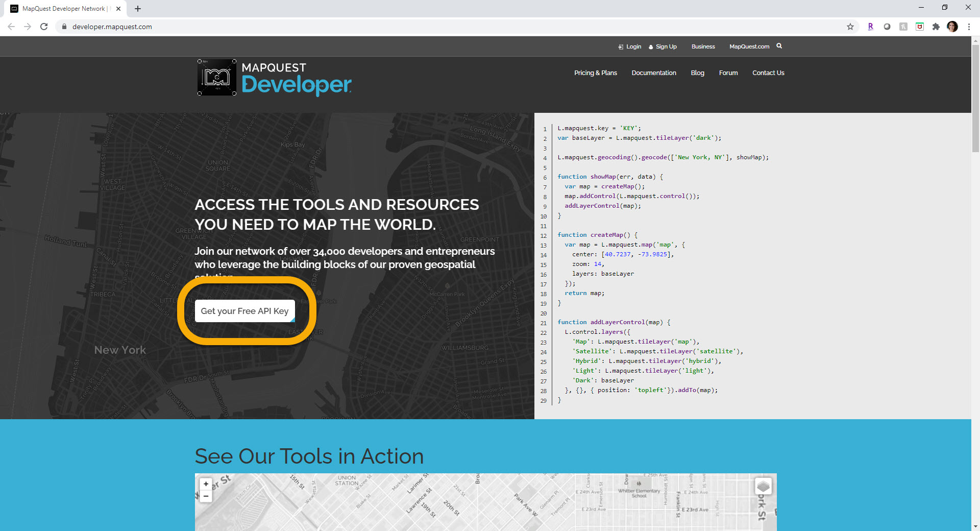
Task: Click the 'See Our Tools in Action' heading
Action: coord(309,456)
